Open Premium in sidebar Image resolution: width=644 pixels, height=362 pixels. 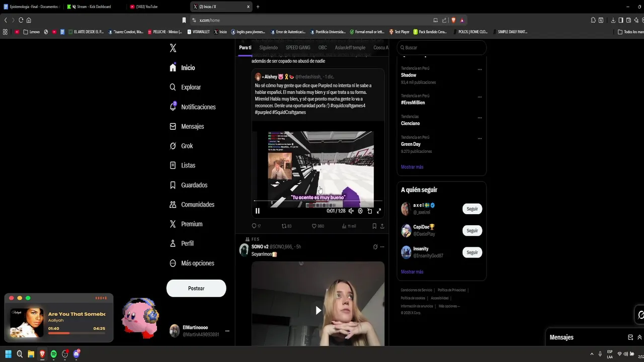(x=186, y=224)
